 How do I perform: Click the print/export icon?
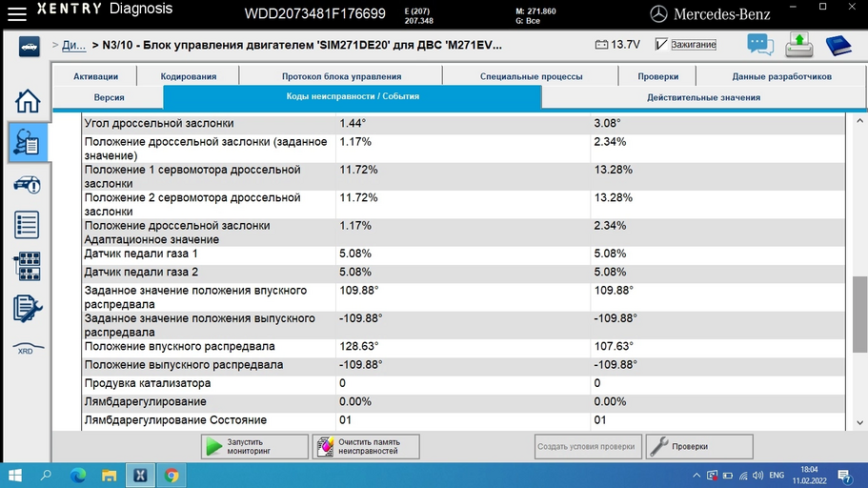[x=798, y=45]
